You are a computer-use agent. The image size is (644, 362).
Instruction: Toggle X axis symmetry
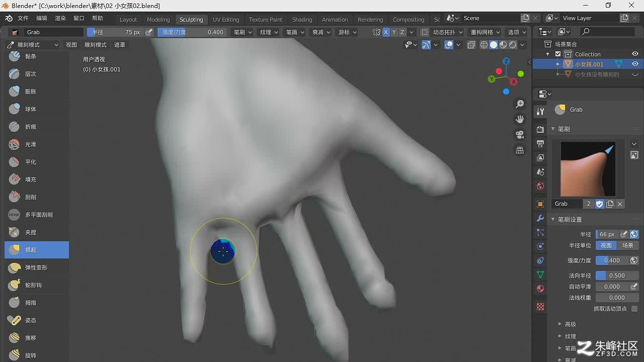coord(386,32)
